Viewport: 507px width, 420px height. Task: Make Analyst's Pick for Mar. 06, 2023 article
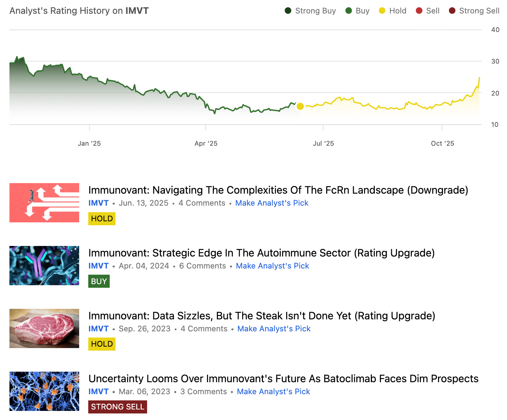274,392
